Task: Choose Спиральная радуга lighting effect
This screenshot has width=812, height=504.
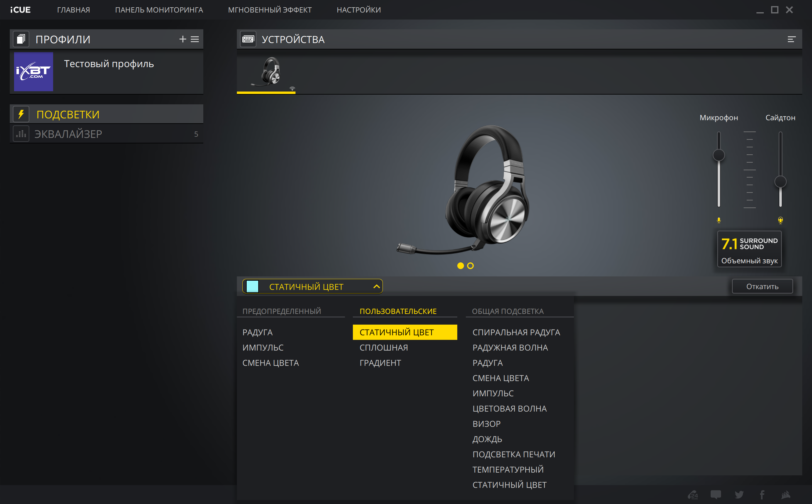Action: (516, 332)
